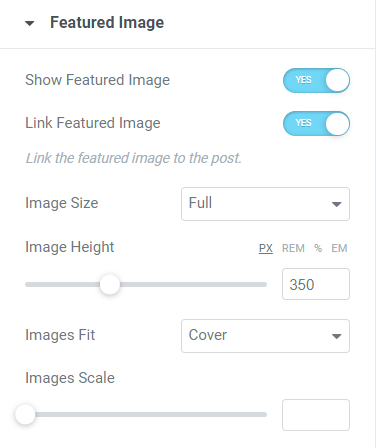Click the Image Height slider handle
This screenshot has height=448, width=376.
[x=110, y=285]
